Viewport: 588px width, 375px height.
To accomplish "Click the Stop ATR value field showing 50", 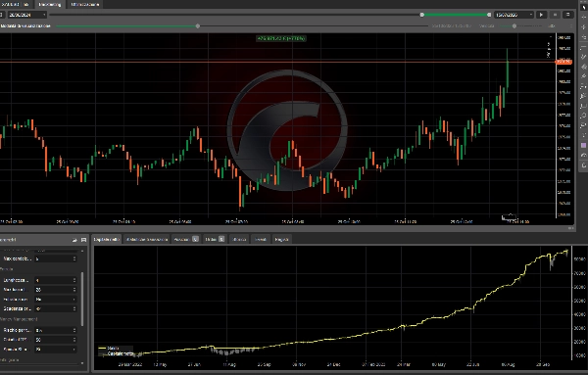I will [56, 340].
